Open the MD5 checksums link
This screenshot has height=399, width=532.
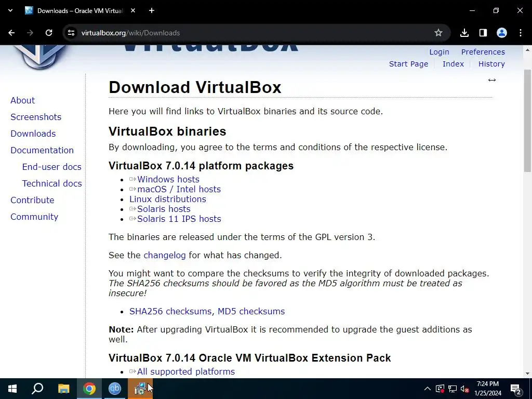251,311
